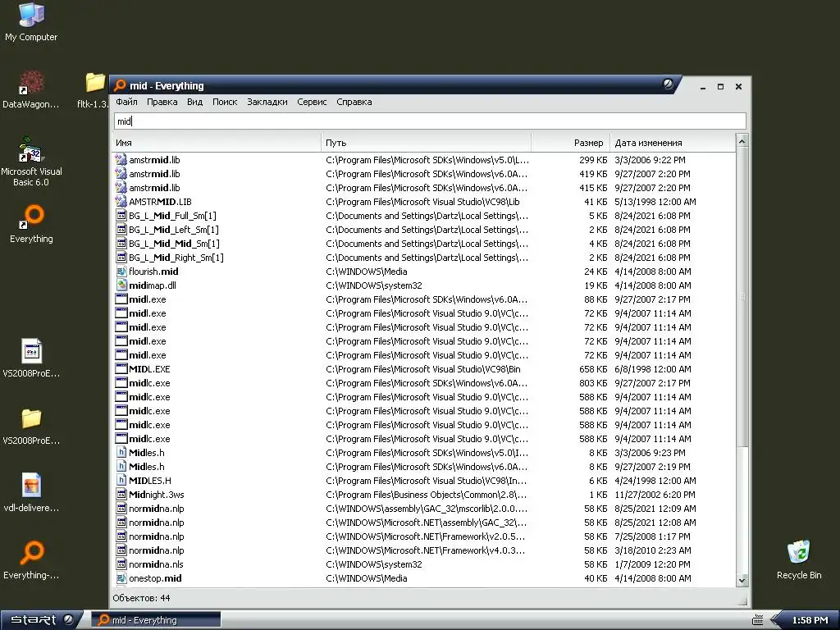Click the Everything magnifier icon in title bar

(x=120, y=85)
